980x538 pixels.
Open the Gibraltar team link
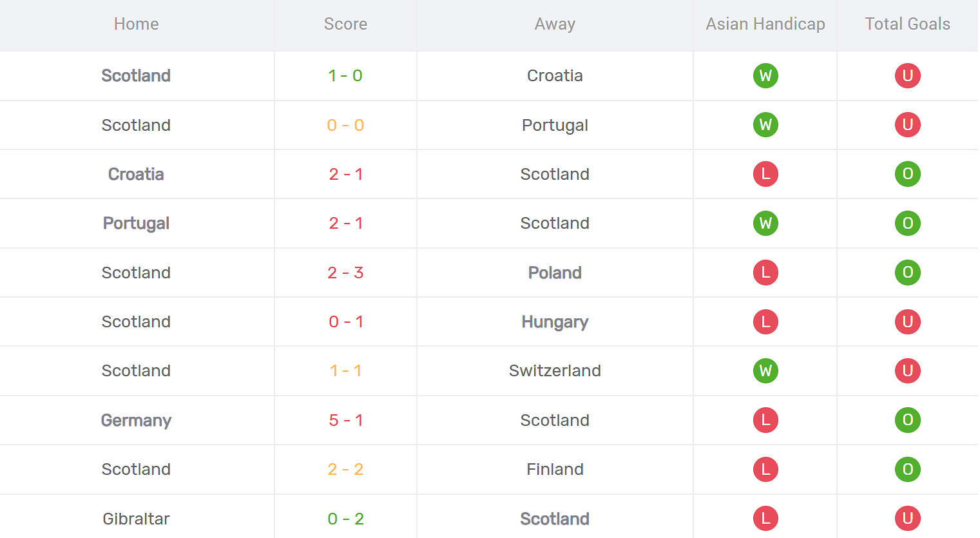coord(136,519)
